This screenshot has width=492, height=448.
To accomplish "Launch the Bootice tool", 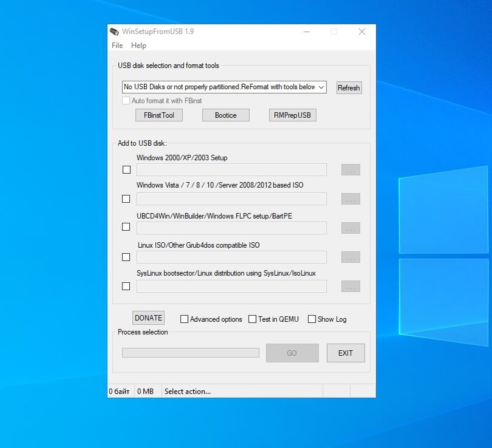I will point(226,115).
